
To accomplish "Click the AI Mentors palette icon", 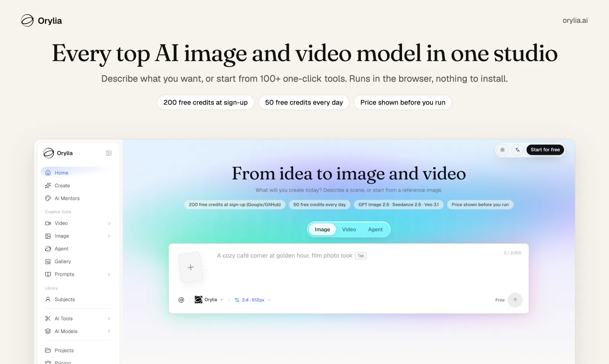I will click(x=48, y=199).
